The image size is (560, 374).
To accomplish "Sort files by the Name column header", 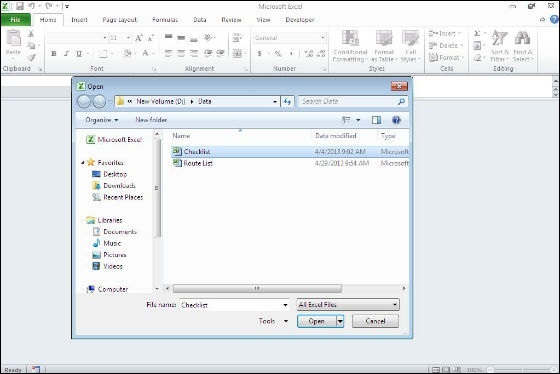I will pyautogui.click(x=181, y=136).
